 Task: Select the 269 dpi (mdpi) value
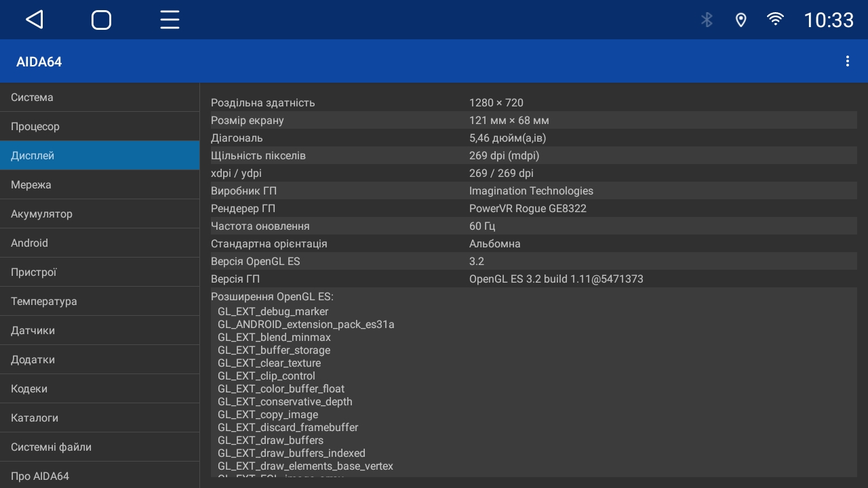click(x=505, y=156)
